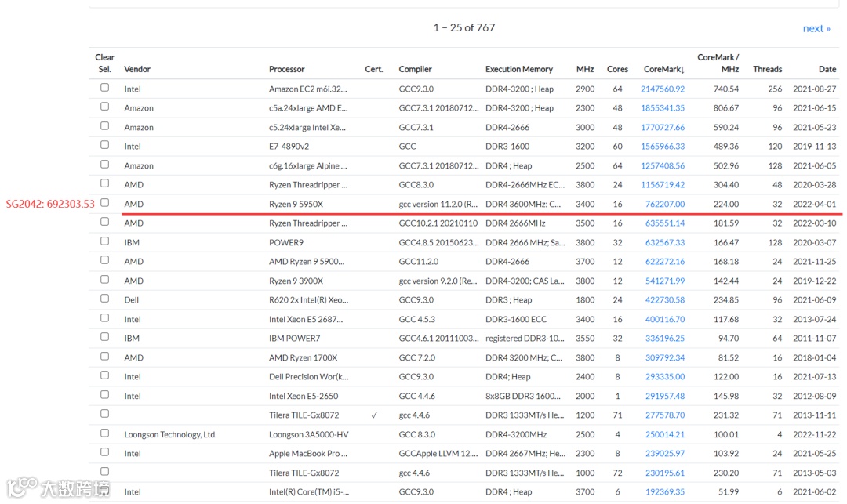Image resolution: width=847 pixels, height=504 pixels.
Task: Click the Dell Precision Wor(k... processor cell
Action: [308, 377]
